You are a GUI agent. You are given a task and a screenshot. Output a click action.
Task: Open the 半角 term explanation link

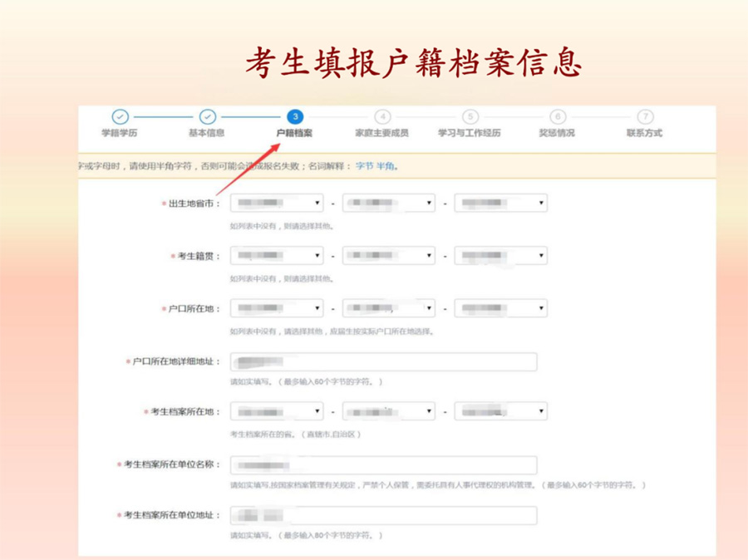click(x=386, y=166)
